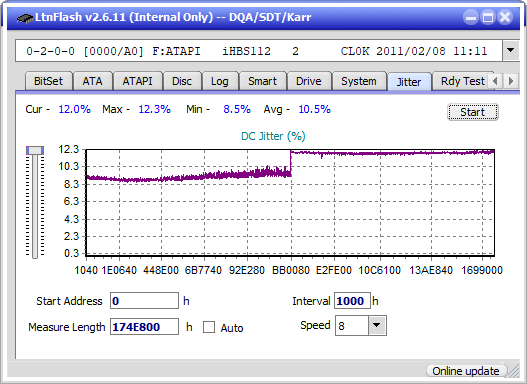Minimize the LtnFlash window

(471, 17)
